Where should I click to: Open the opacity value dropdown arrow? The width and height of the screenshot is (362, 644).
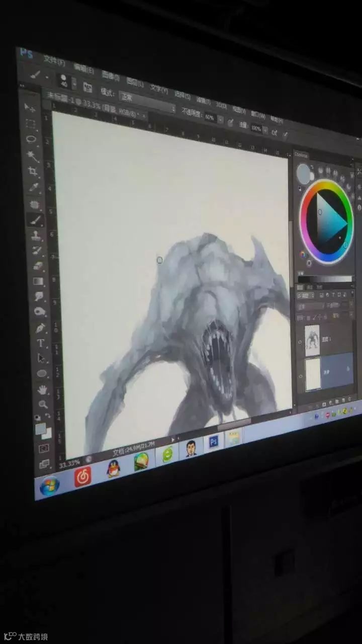pos(221,120)
